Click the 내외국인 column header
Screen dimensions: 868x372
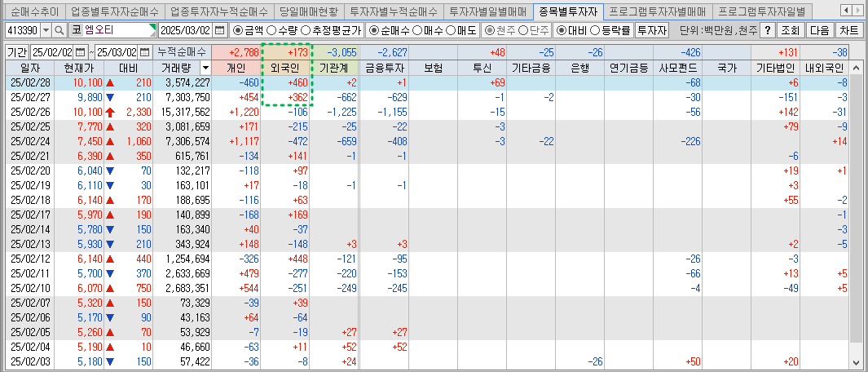tap(824, 69)
